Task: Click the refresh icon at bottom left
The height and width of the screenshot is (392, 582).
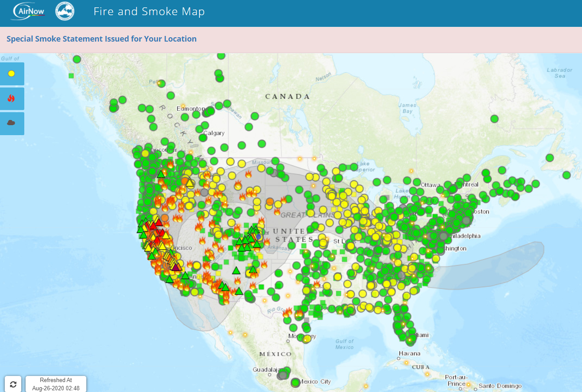Action: [13, 384]
